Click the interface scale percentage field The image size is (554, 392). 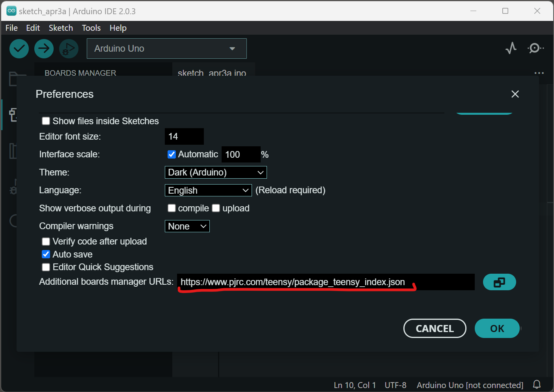[x=241, y=155]
